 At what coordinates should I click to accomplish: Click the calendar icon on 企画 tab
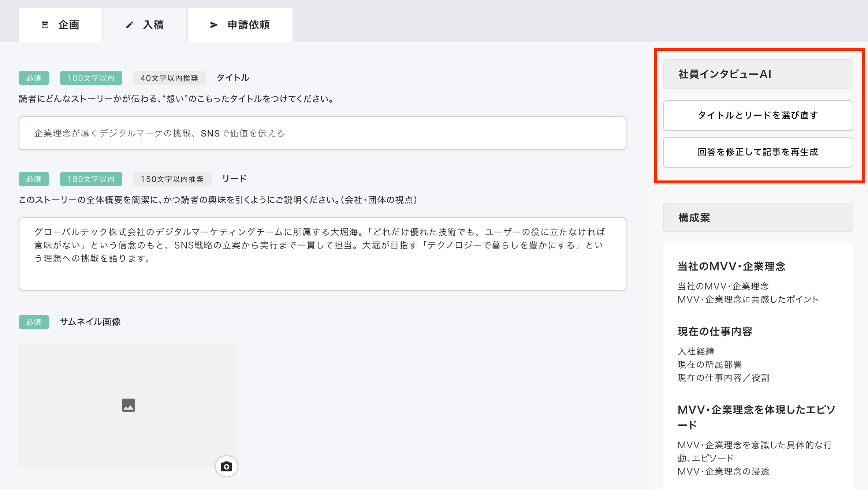coord(45,25)
